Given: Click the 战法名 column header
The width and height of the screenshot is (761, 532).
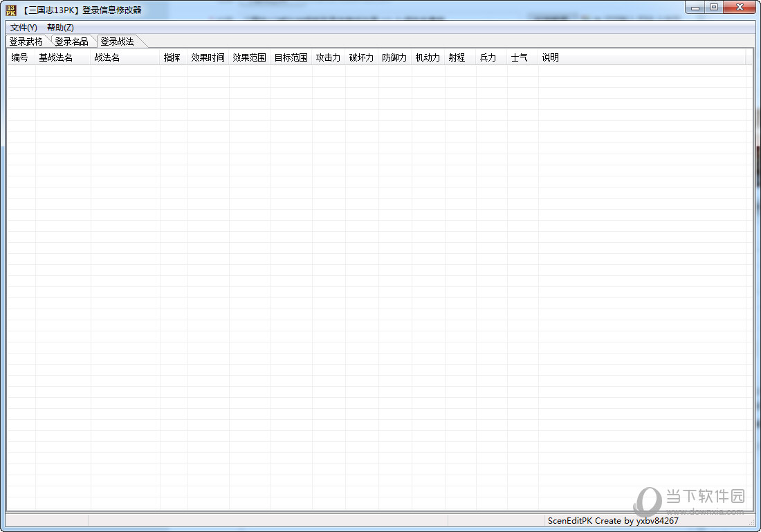Looking at the screenshot, I should click(x=107, y=57).
